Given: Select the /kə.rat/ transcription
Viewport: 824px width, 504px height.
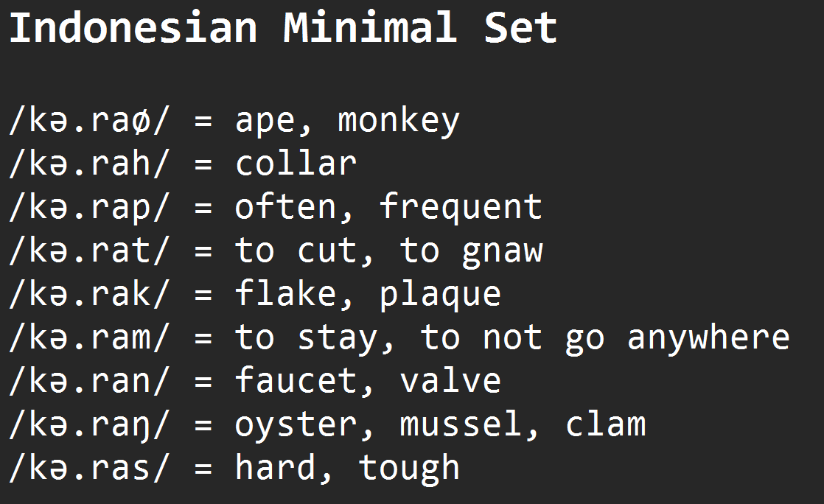Looking at the screenshot, I should (89, 251).
